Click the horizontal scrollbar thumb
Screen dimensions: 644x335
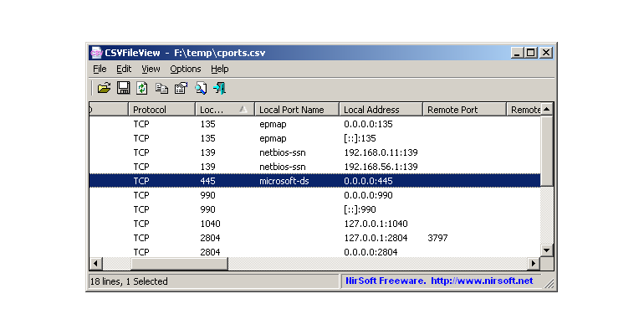pyautogui.click(x=179, y=264)
